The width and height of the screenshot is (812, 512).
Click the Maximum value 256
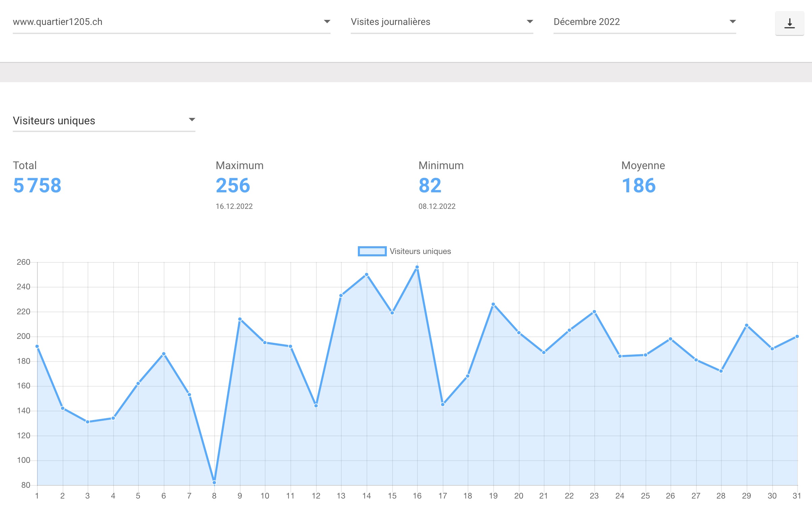click(233, 185)
